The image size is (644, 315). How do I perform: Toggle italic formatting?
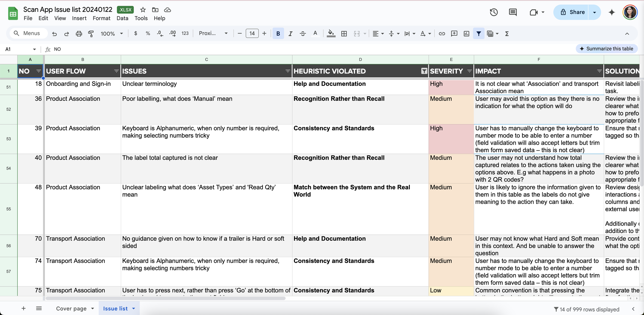pos(290,33)
